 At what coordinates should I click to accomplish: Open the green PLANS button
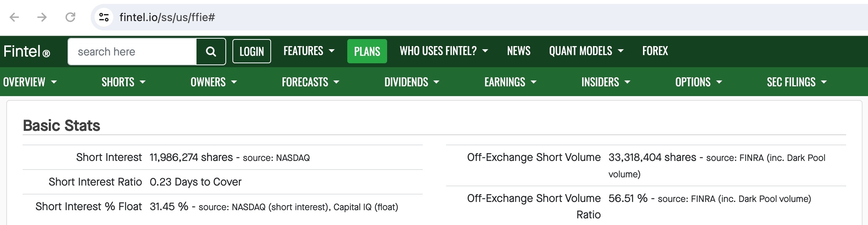(367, 51)
